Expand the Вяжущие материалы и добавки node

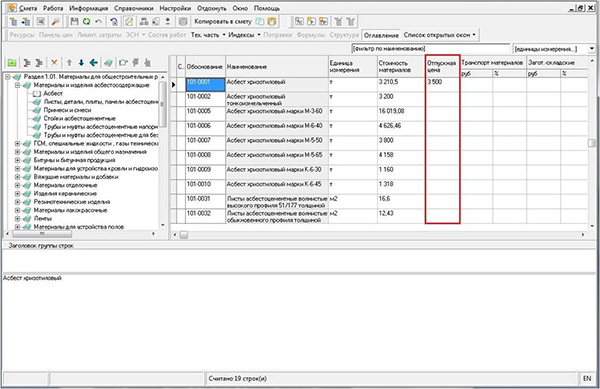[x=17, y=177]
